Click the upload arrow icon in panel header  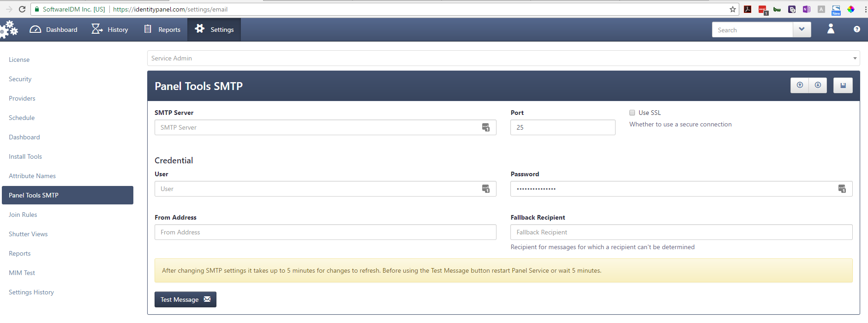tap(800, 85)
